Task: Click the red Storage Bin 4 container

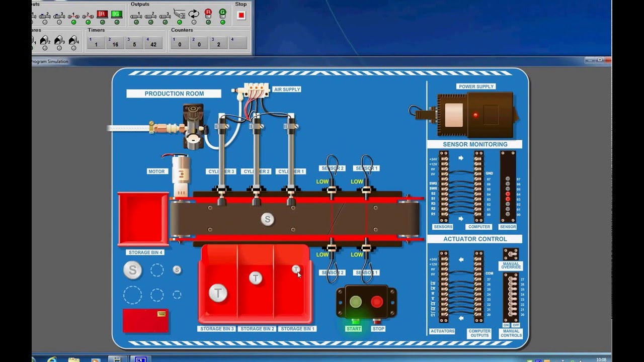Action: 143,219
